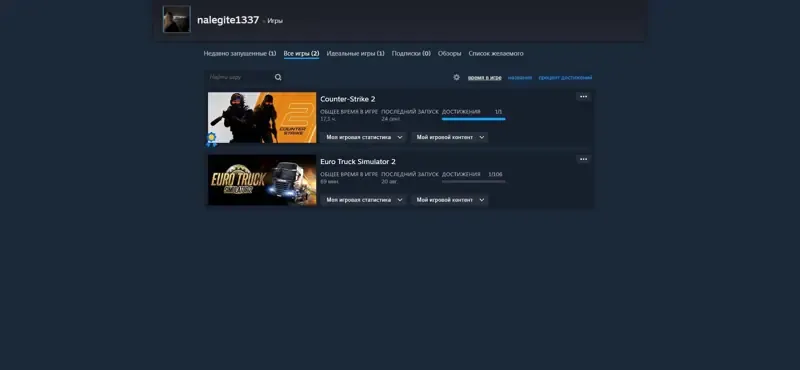
Task: Open the Euro Truck Simulator 2 cover image
Action: (x=262, y=180)
